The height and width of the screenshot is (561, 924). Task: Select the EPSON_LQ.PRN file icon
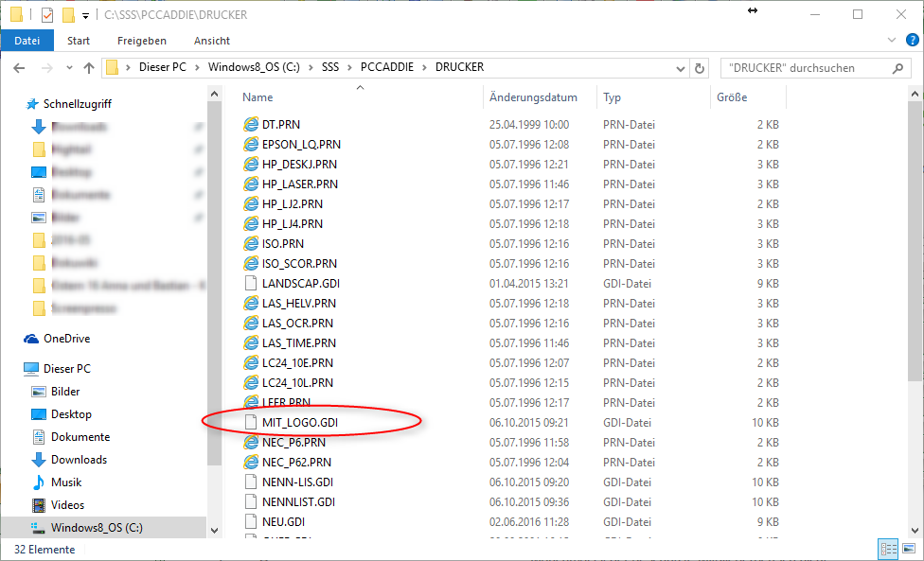coord(251,144)
